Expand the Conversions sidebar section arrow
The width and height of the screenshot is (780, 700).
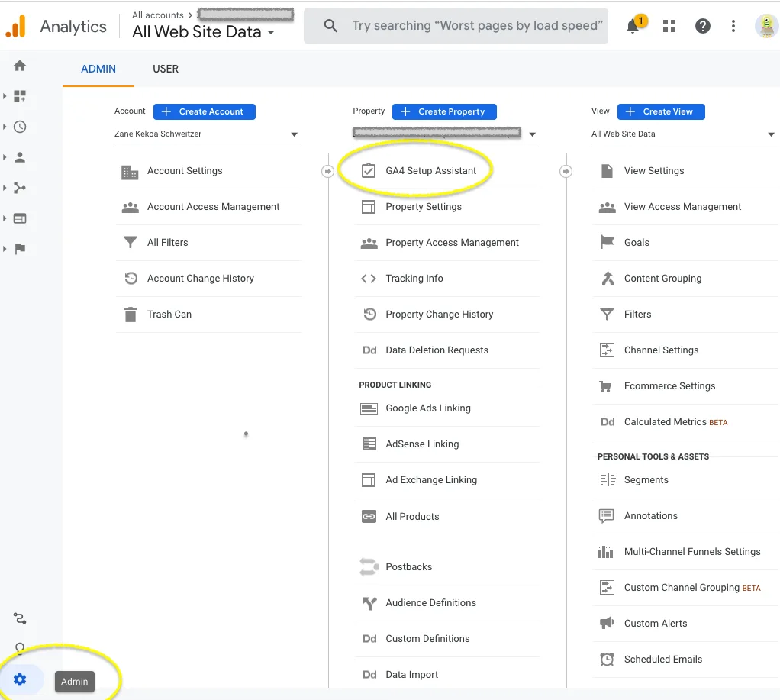coord(5,249)
